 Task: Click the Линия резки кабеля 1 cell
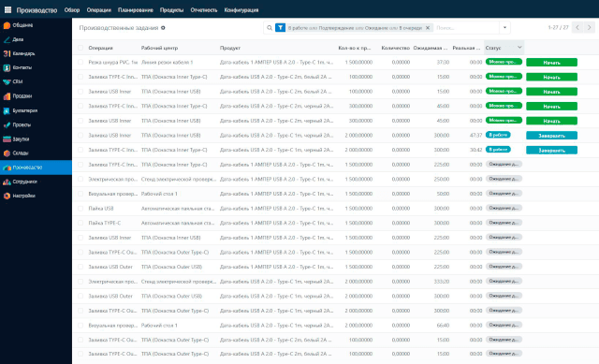167,63
